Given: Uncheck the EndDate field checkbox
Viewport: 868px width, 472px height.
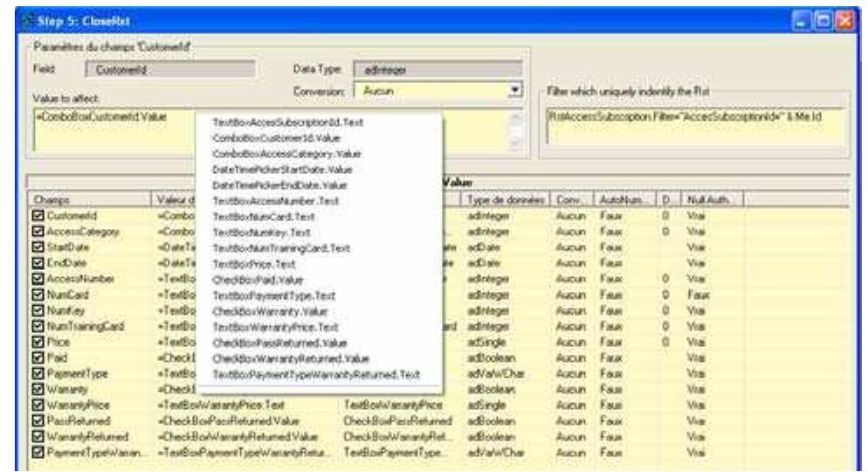Looking at the screenshot, I should pos(38,263).
